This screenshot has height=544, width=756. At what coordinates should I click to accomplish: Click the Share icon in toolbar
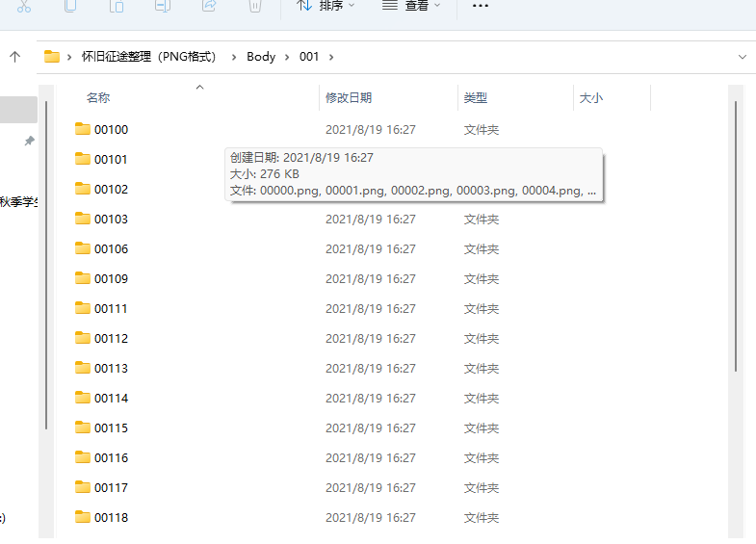(x=209, y=6)
